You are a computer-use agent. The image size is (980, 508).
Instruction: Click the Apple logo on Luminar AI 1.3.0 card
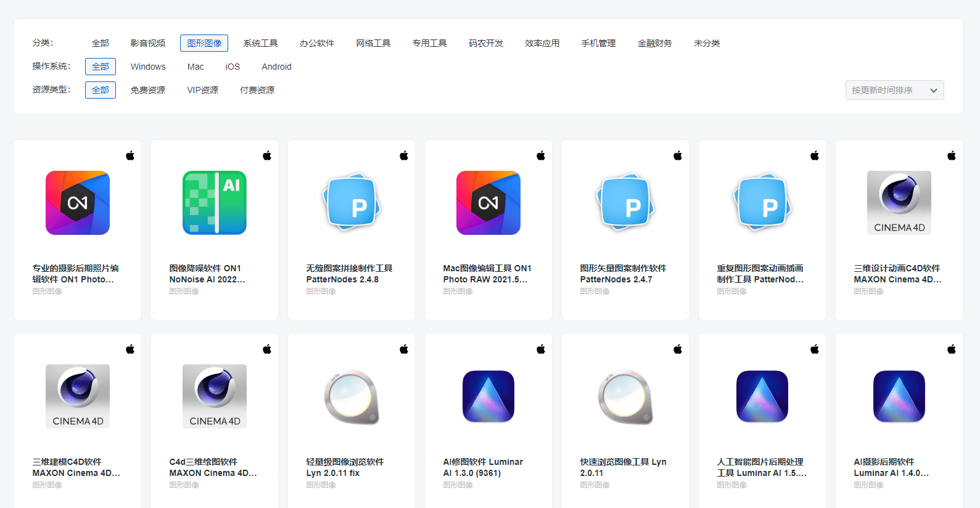pyautogui.click(x=541, y=349)
